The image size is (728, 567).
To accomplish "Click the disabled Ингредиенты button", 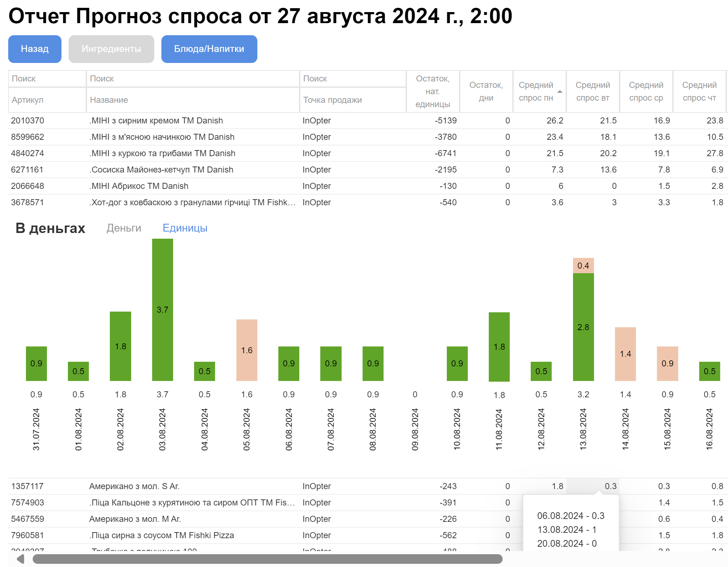I will [x=111, y=49].
